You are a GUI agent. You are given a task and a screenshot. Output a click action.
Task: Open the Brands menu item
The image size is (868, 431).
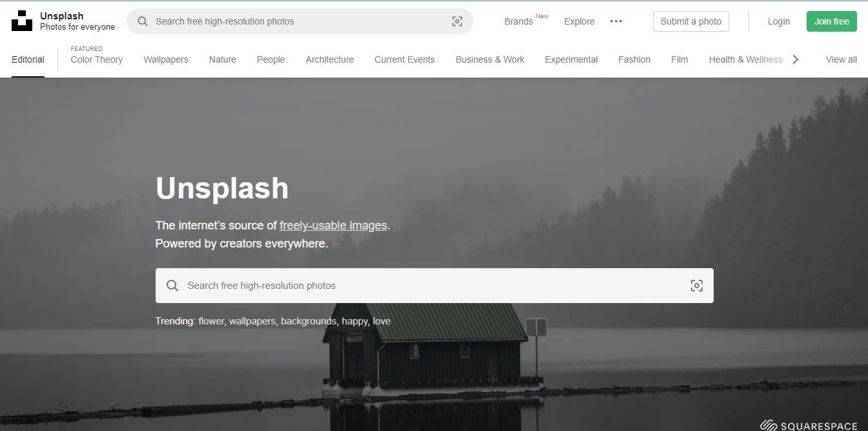[x=519, y=21]
